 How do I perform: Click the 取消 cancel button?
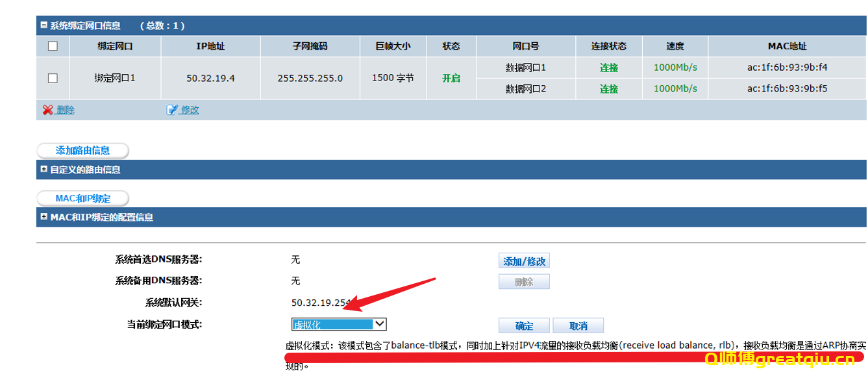pyautogui.click(x=578, y=325)
